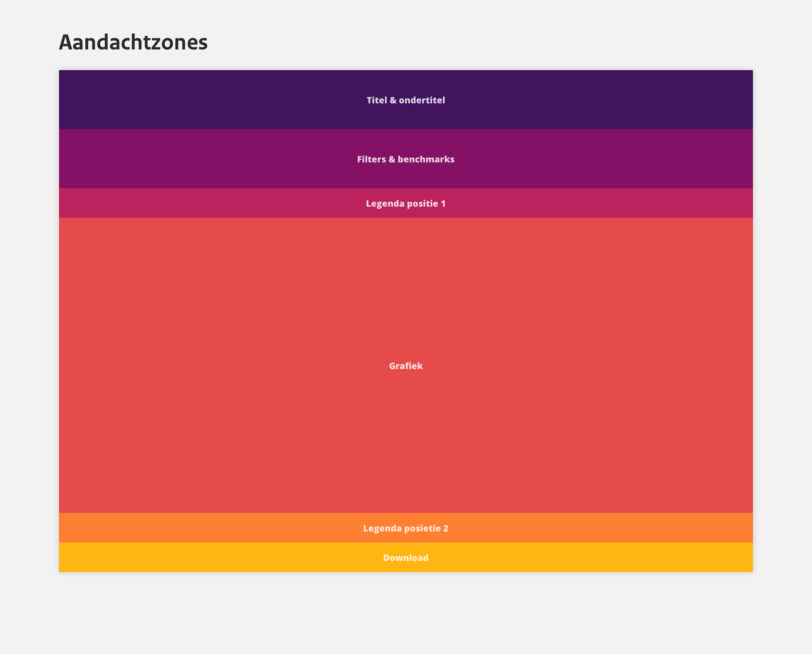Click the word 'Legenda' in the pink band

coord(385,204)
